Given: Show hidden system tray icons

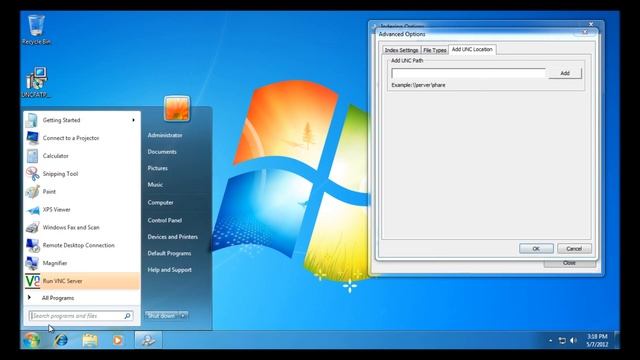Looking at the screenshot, I should [x=550, y=340].
